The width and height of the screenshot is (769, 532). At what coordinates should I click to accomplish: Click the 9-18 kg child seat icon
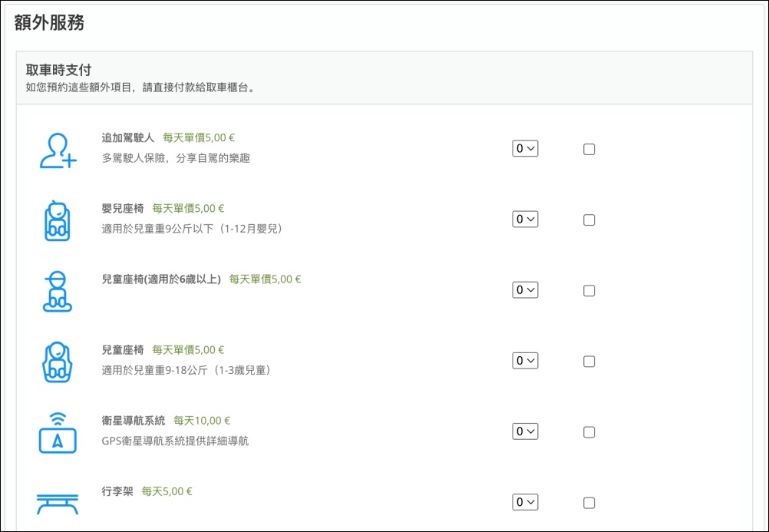click(58, 362)
